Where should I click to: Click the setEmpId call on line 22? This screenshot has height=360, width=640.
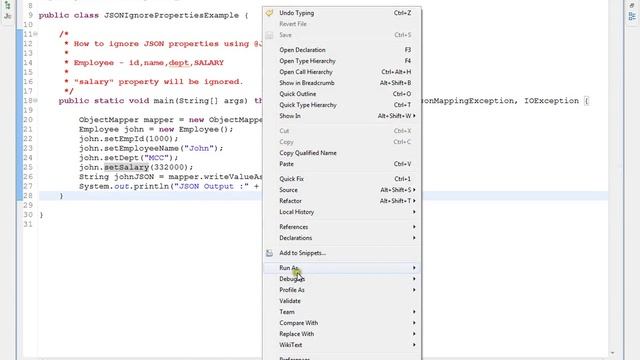[124, 139]
